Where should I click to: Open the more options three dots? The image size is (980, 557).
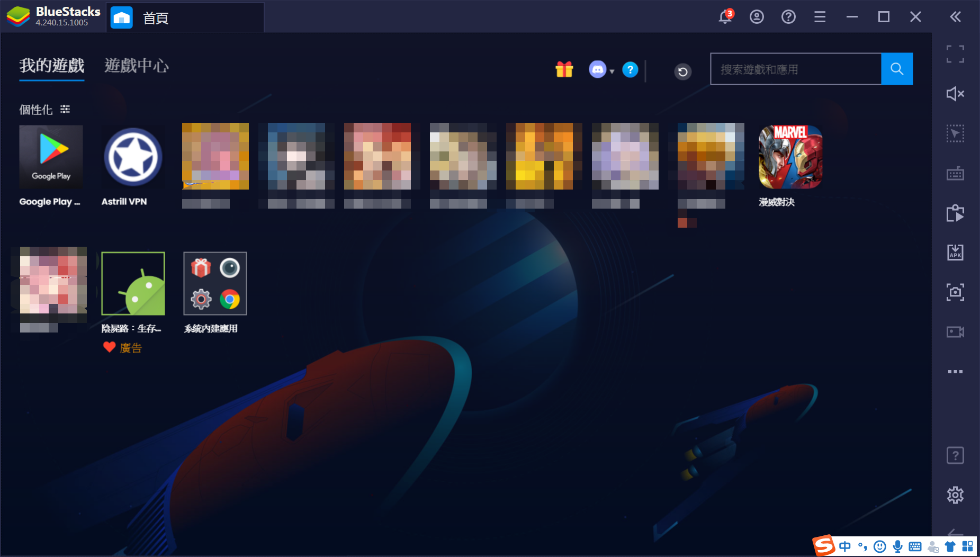pyautogui.click(x=955, y=372)
